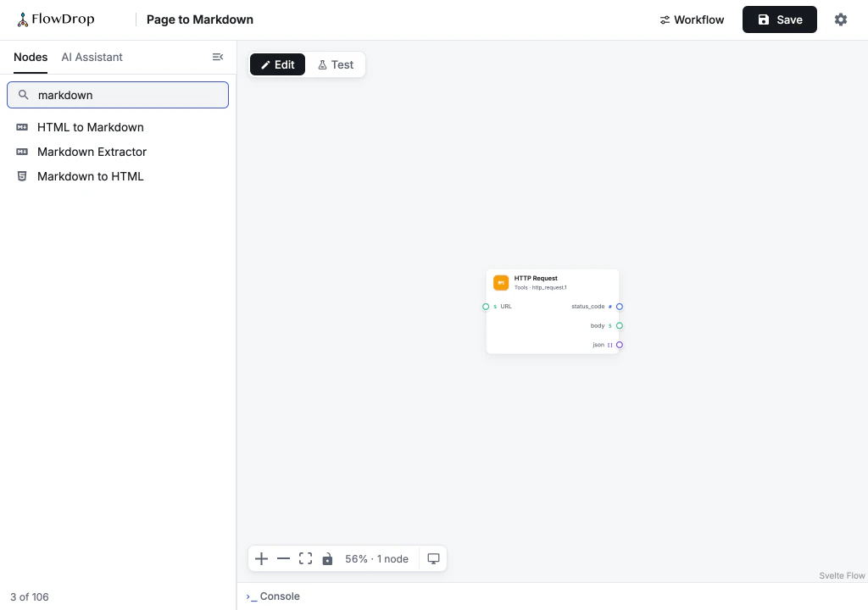Zoom in with the plus icon

pos(261,559)
